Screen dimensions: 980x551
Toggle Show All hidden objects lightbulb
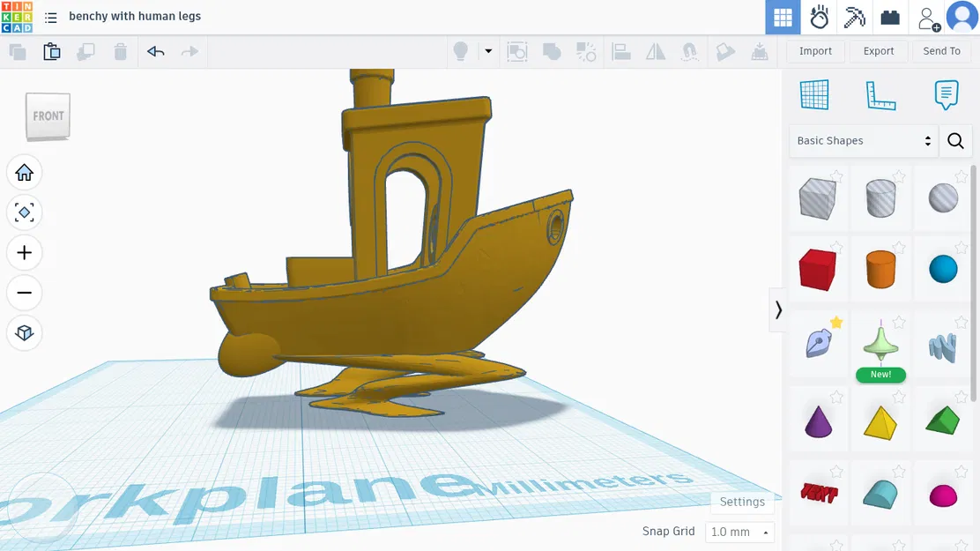(462, 51)
